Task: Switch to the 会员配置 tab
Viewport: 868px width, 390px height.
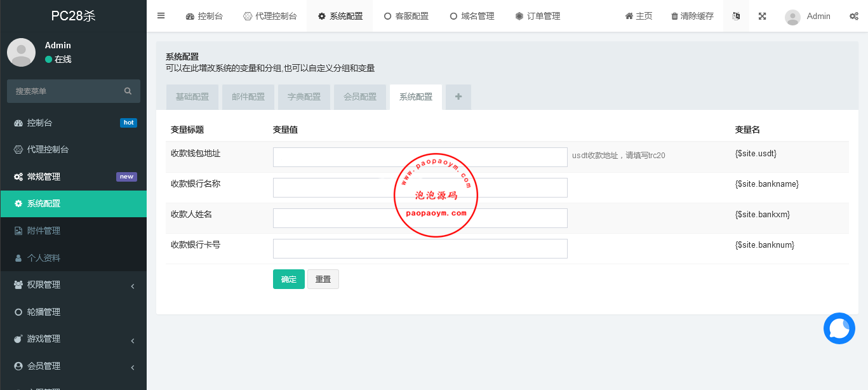Action: 360,97
